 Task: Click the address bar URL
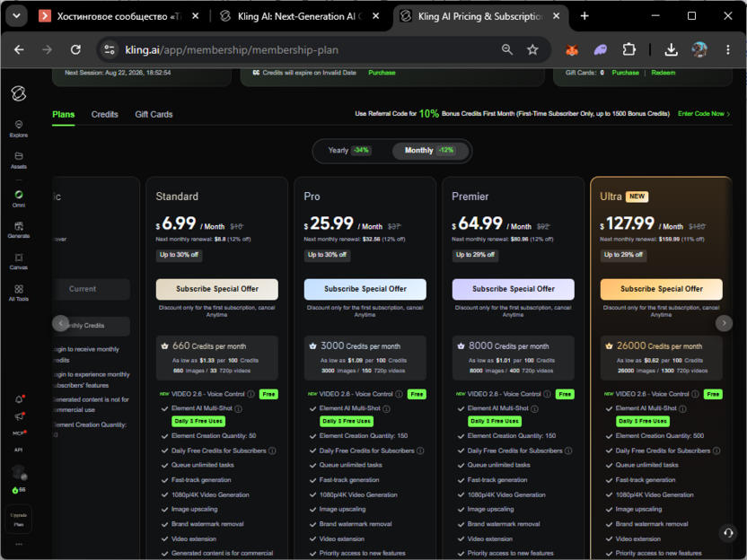pos(232,49)
